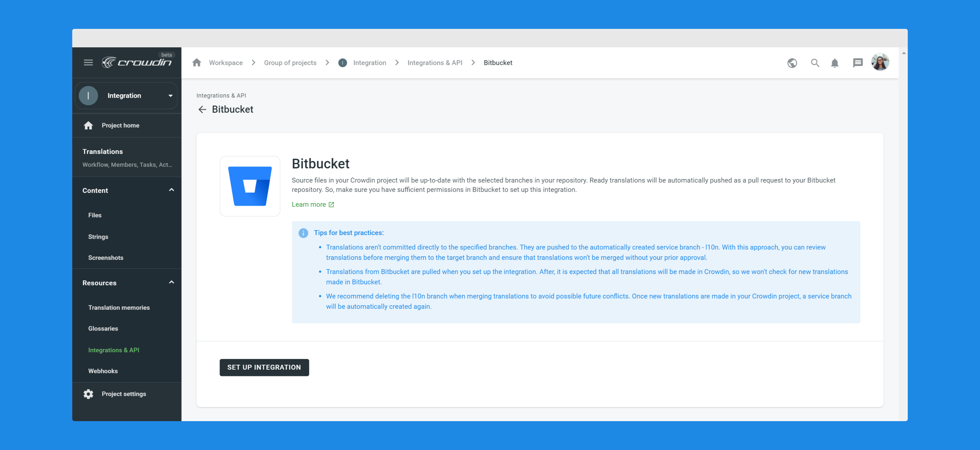Click the home icon in breadcrumb
Image resolution: width=980 pixels, height=450 pixels.
point(197,63)
